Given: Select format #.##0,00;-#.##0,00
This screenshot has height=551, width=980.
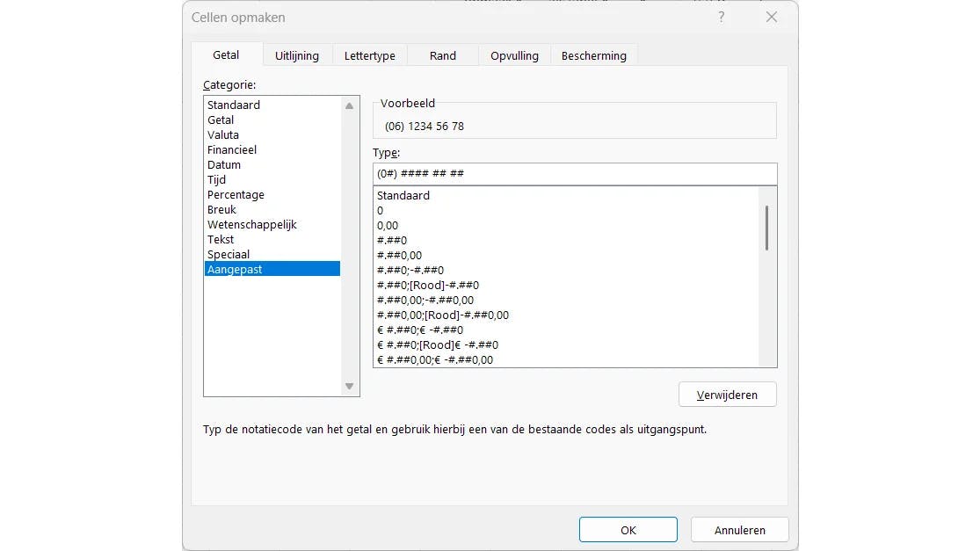Looking at the screenshot, I should [566, 301].
